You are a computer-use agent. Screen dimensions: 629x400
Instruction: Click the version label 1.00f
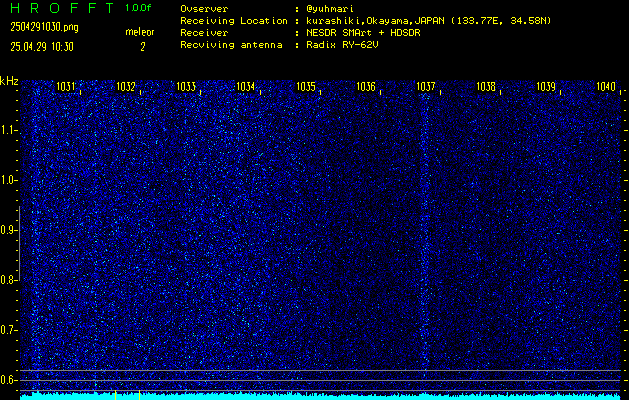point(138,8)
